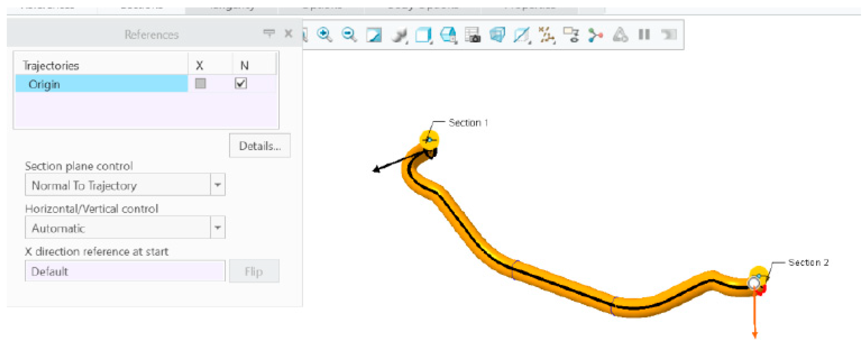The image size is (868, 347).
Task: Close the References panel
Action: coord(288,33)
